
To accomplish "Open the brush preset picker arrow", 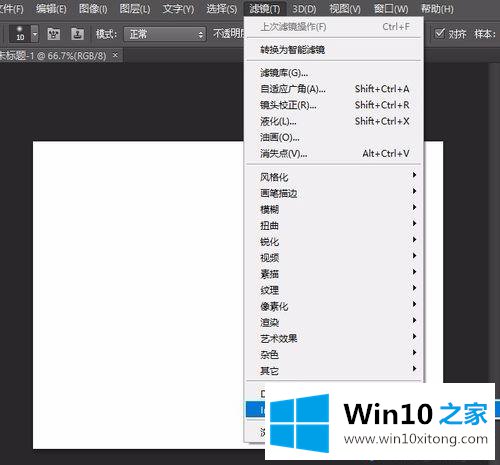I will click(x=35, y=34).
